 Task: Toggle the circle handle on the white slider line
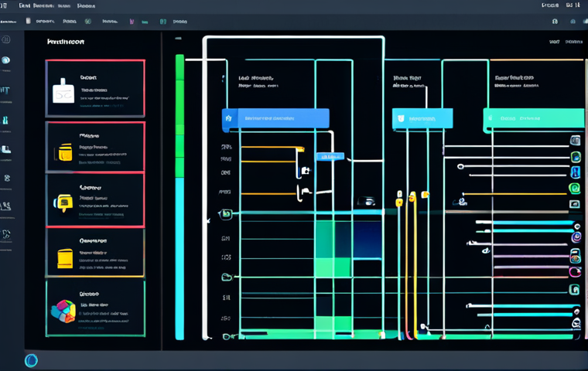coord(460,166)
